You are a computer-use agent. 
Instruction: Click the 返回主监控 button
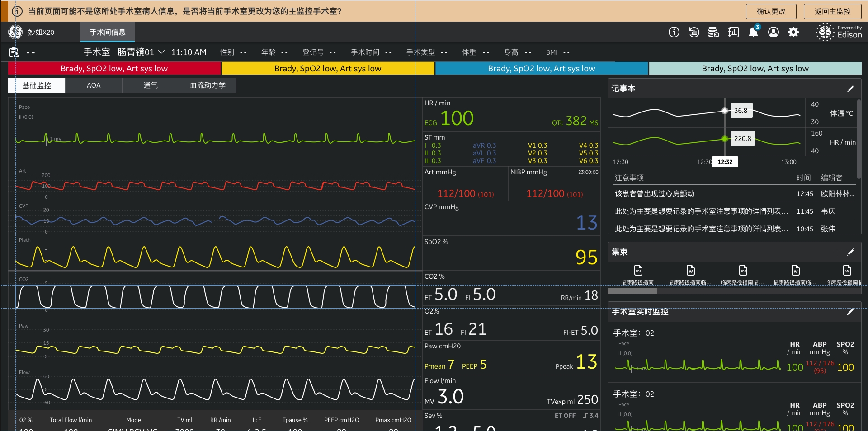pyautogui.click(x=832, y=11)
